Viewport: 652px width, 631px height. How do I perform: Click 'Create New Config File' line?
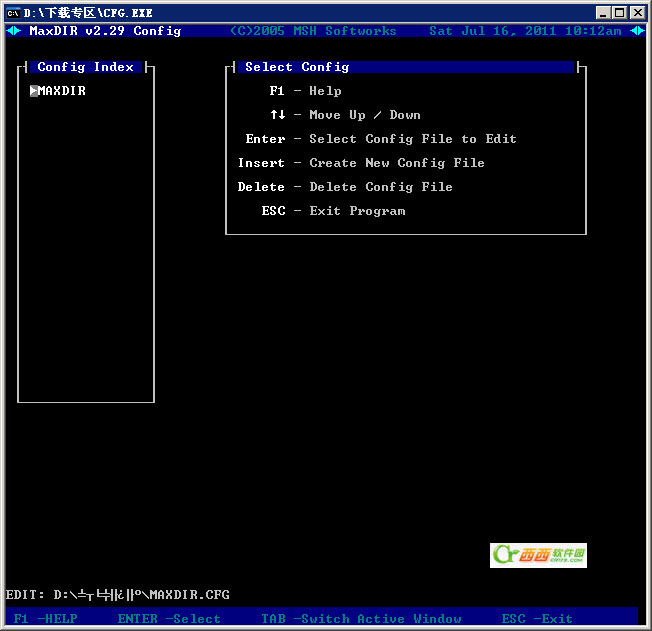point(361,163)
